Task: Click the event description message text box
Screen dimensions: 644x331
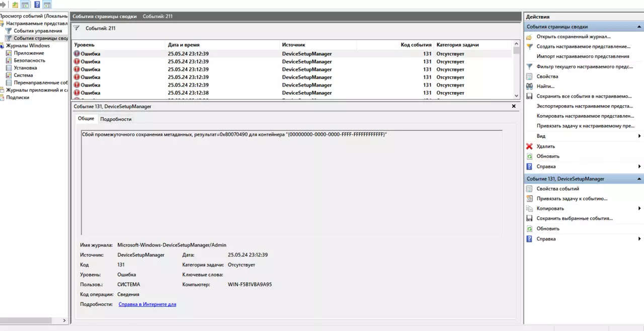Action: coord(292,183)
